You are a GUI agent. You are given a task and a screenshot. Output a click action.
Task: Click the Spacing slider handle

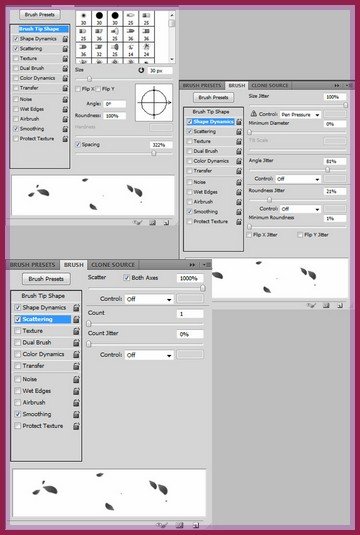click(x=154, y=153)
